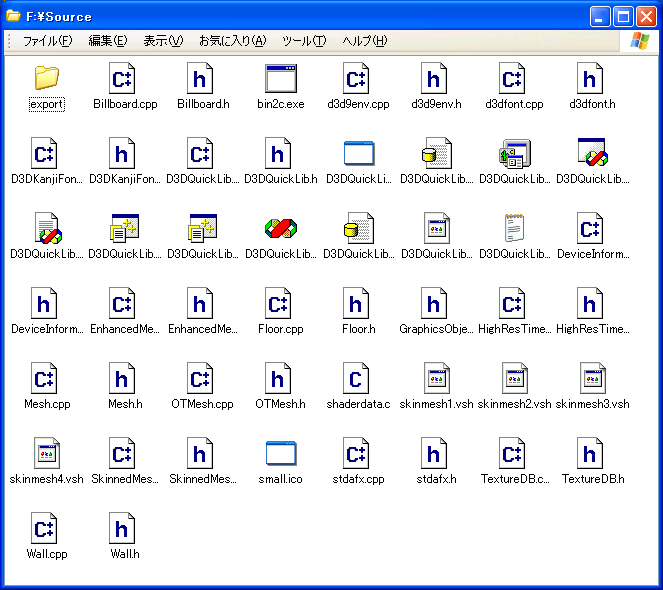Select the OTMesh.h file
This screenshot has height=590, width=663.
[x=279, y=379]
